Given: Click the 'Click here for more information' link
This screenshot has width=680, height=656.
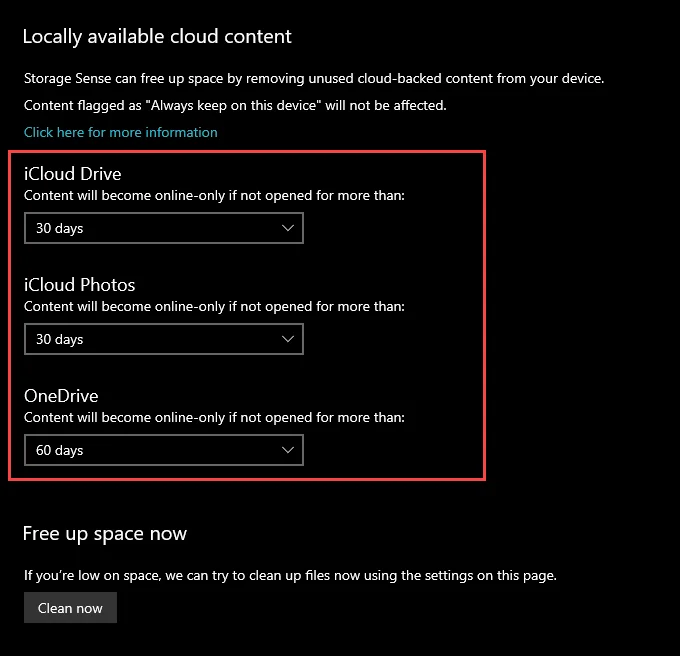Looking at the screenshot, I should (x=121, y=132).
